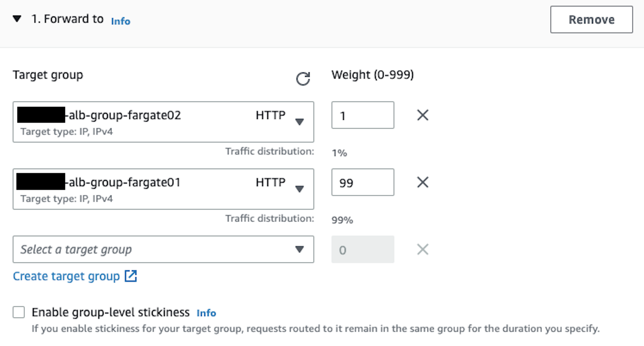Remove the fargate01 target group row
The width and height of the screenshot is (644, 346).
pyautogui.click(x=423, y=182)
